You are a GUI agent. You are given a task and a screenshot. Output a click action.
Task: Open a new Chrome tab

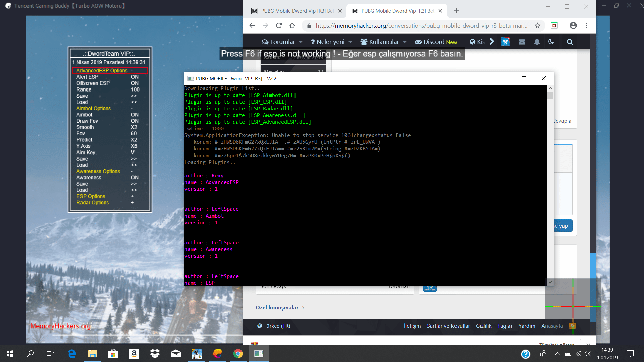456,11
